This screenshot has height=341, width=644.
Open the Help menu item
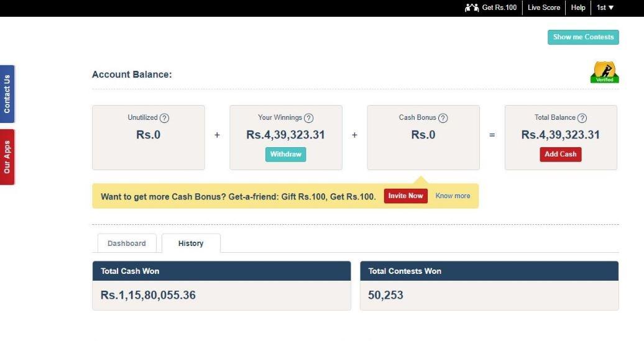click(578, 7)
